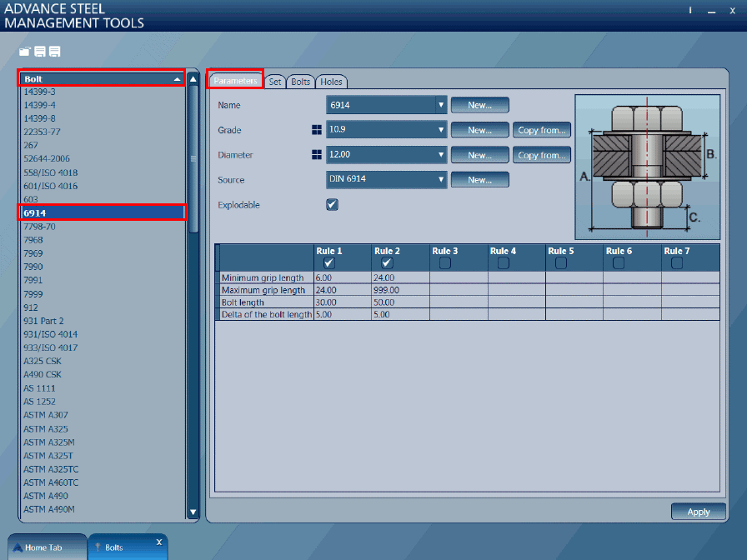Image resolution: width=747 pixels, height=560 pixels.
Task: Switch to the Parameters tab
Action: 235,81
